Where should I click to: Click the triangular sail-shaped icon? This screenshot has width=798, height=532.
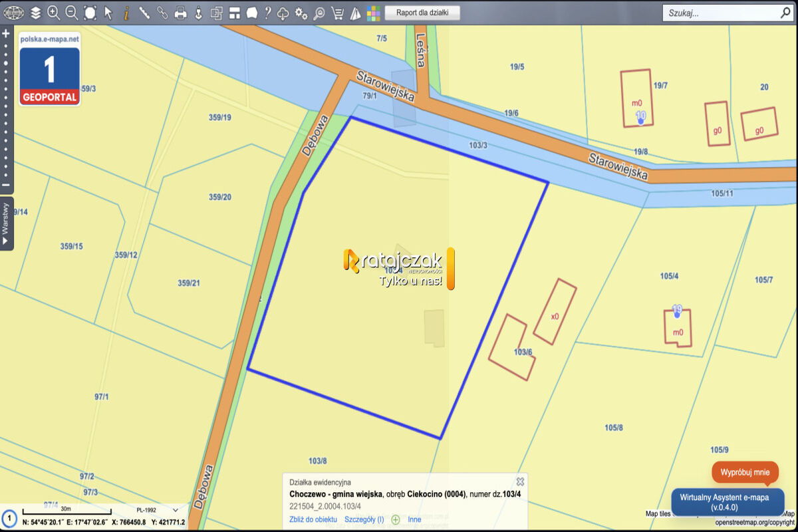pyautogui.click(x=355, y=13)
